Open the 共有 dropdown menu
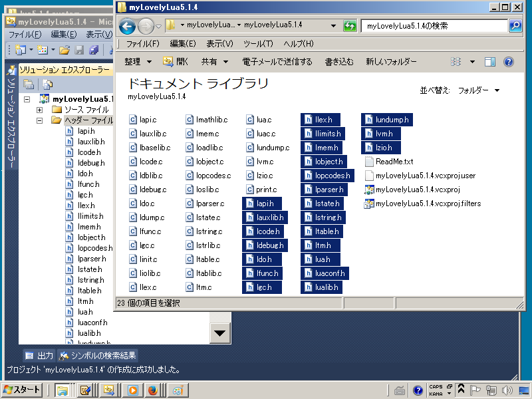The height and width of the screenshot is (399, 532). coord(214,62)
